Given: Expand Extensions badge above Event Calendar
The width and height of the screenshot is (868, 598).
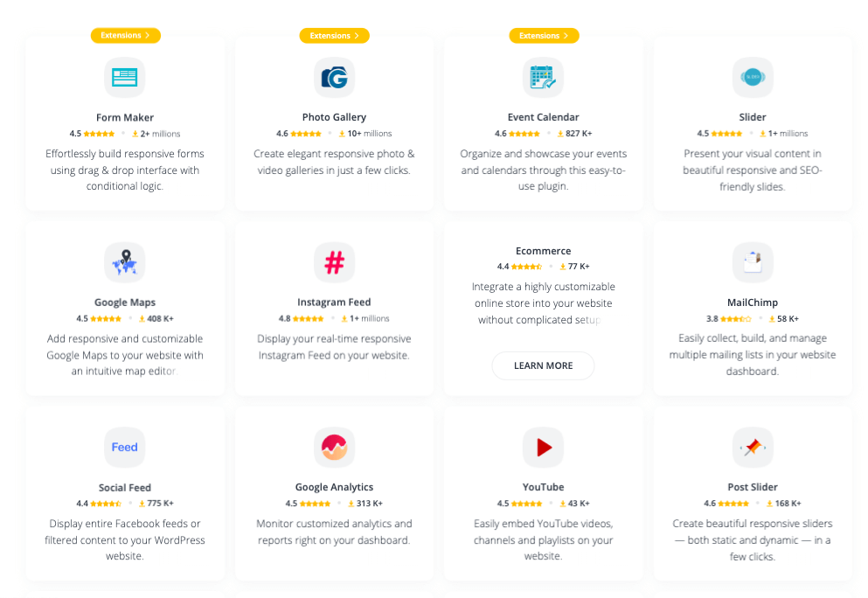Looking at the screenshot, I should (544, 36).
